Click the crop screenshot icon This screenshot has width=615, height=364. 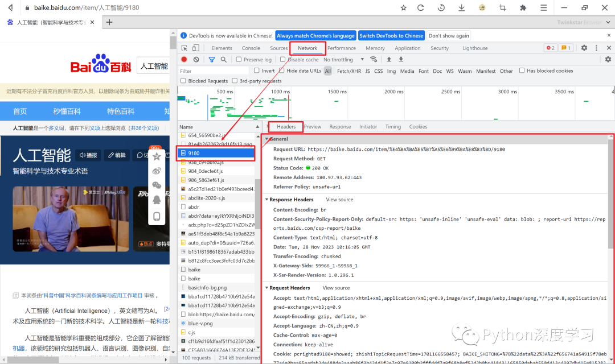tap(502, 7)
